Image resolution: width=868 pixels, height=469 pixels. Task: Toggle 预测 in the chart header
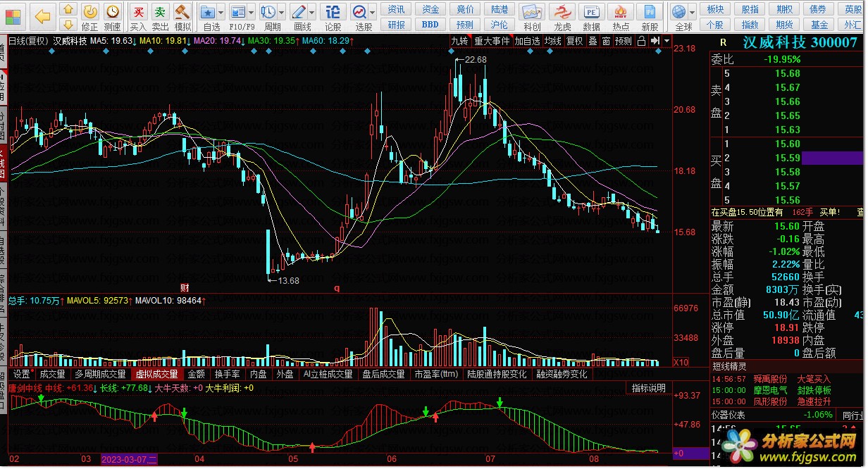click(624, 41)
